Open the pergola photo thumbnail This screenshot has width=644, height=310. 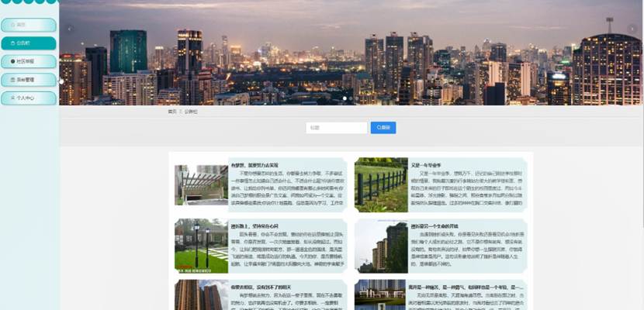tap(201, 185)
